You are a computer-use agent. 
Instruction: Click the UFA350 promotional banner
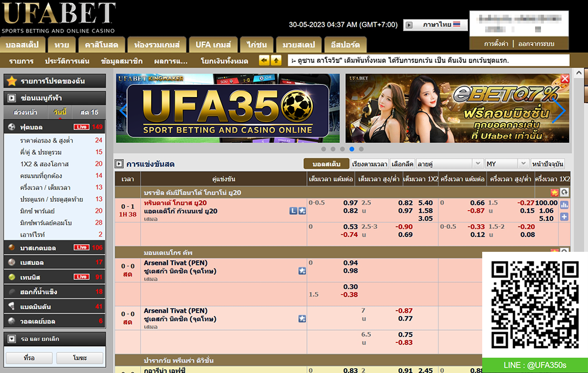point(228,108)
